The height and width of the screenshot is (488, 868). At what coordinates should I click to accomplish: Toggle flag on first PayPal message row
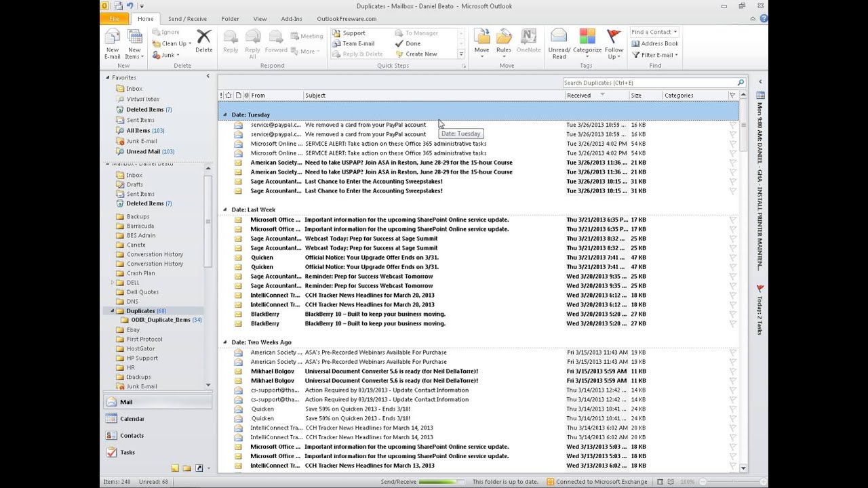pos(732,125)
